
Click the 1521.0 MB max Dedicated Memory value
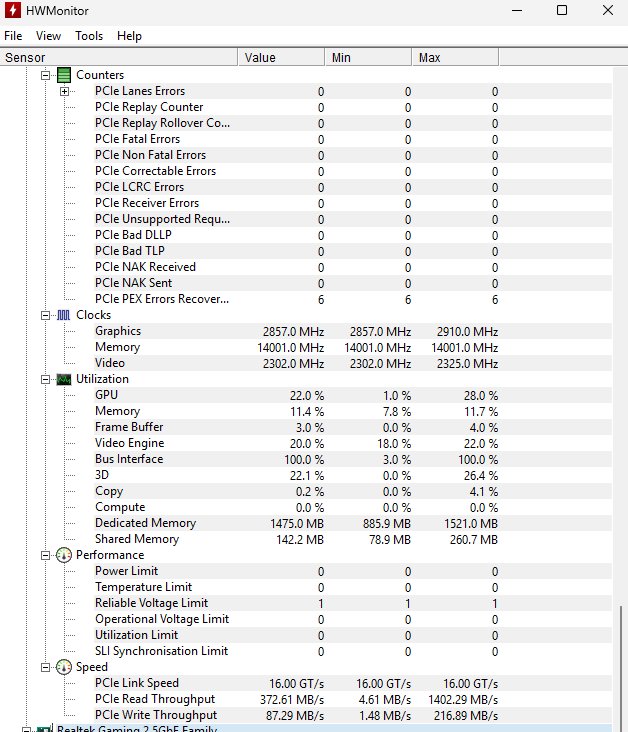click(x=471, y=524)
